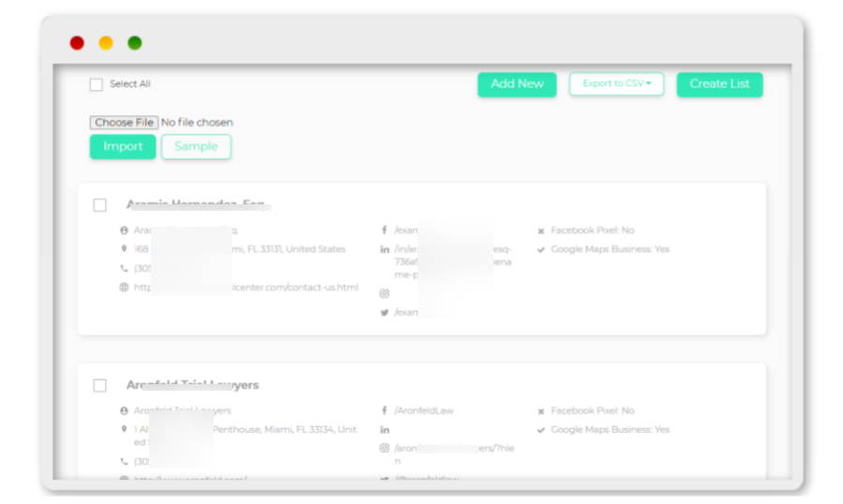The image size is (843, 504).
Task: Click the checkmark beside Google Maps Business in Aronfeld card
Action: coord(540,430)
